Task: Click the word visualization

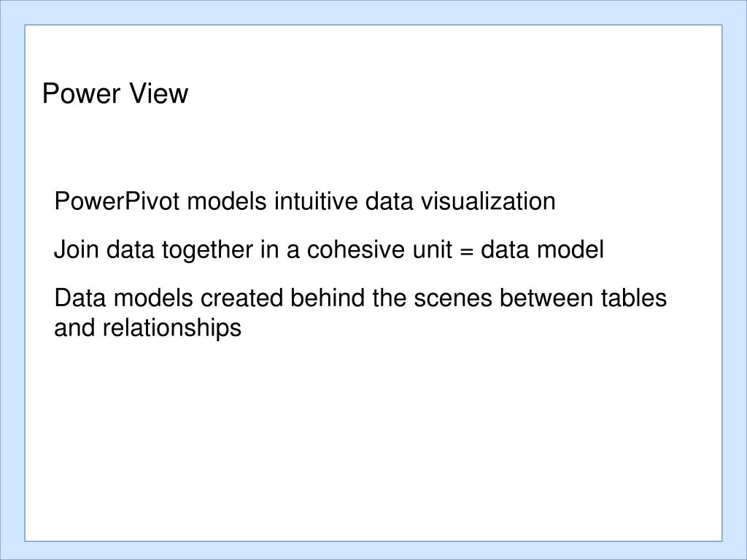Action: [488, 201]
